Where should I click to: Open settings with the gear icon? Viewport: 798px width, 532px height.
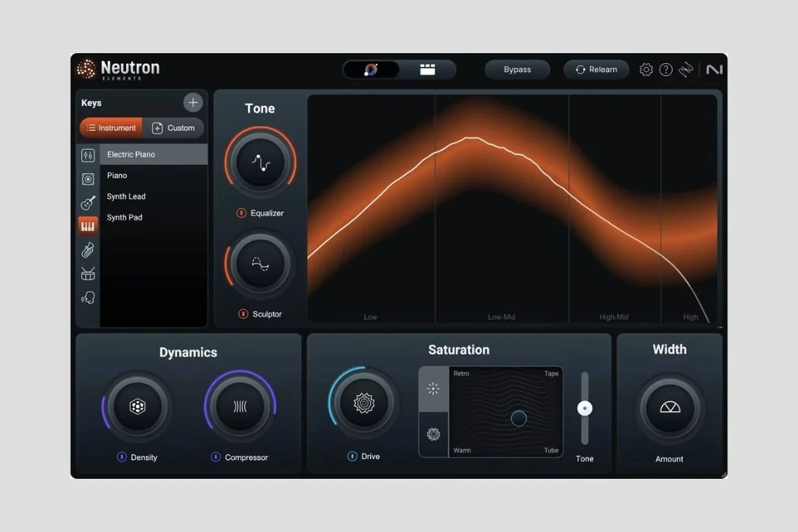click(x=646, y=70)
